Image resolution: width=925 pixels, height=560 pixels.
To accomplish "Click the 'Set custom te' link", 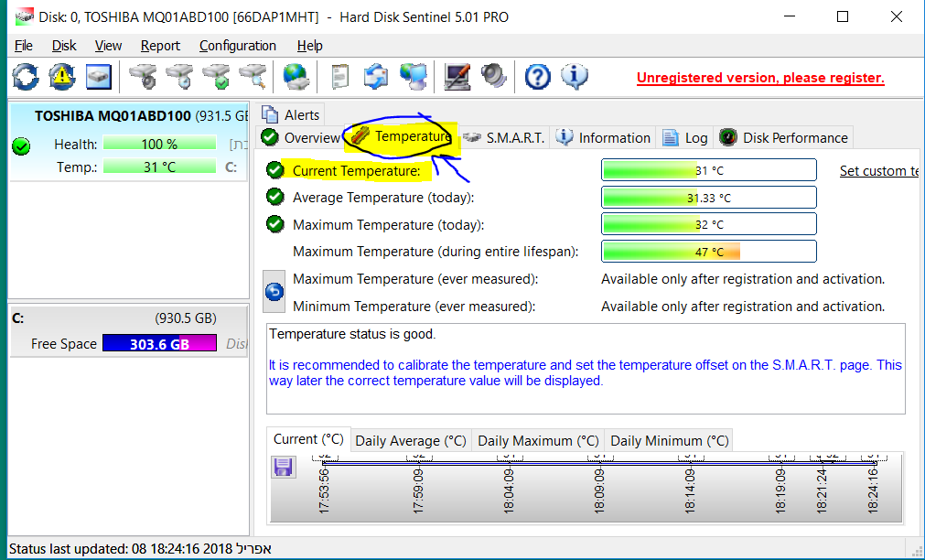I will tap(879, 170).
